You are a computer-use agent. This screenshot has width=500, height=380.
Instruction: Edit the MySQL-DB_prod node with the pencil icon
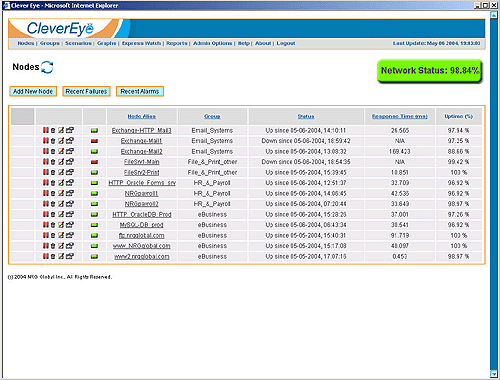61,225
